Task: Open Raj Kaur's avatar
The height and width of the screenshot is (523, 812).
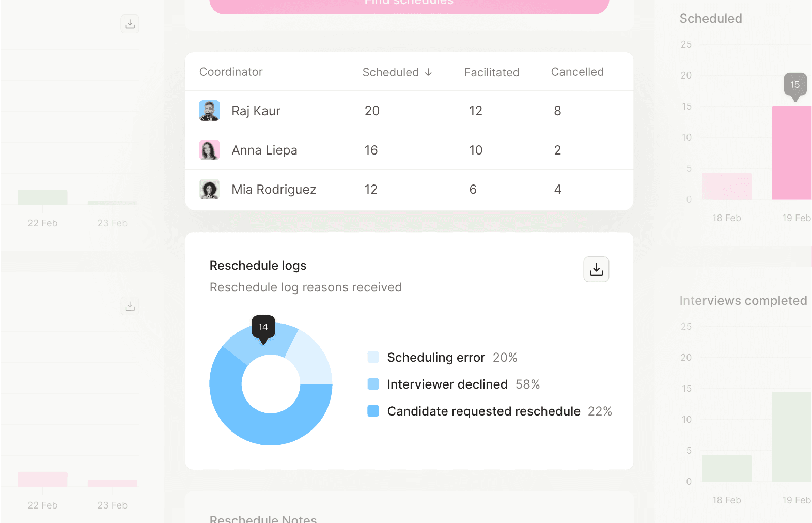Action: coord(209,111)
